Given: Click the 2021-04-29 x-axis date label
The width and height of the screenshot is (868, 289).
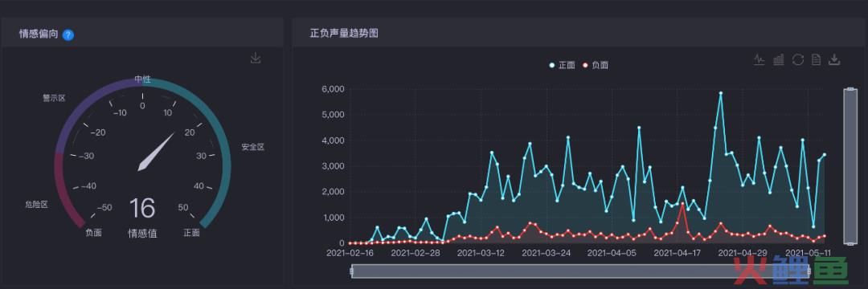Looking at the screenshot, I should (743, 253).
